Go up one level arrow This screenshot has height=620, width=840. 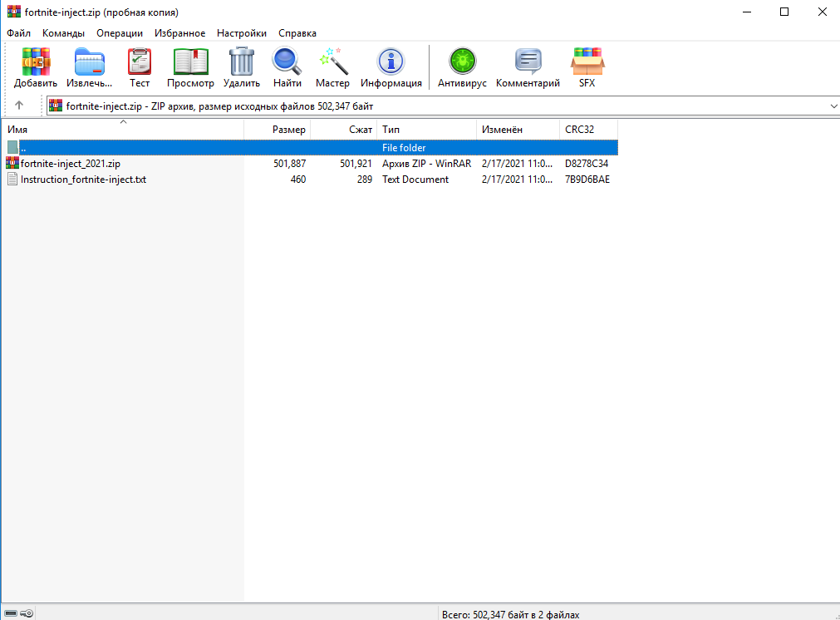click(x=19, y=106)
